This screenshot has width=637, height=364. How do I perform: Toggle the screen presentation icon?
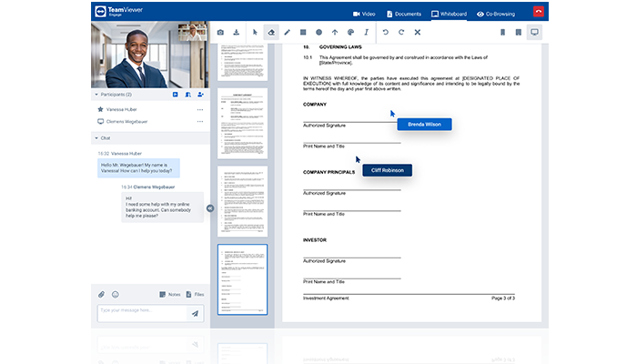(534, 32)
